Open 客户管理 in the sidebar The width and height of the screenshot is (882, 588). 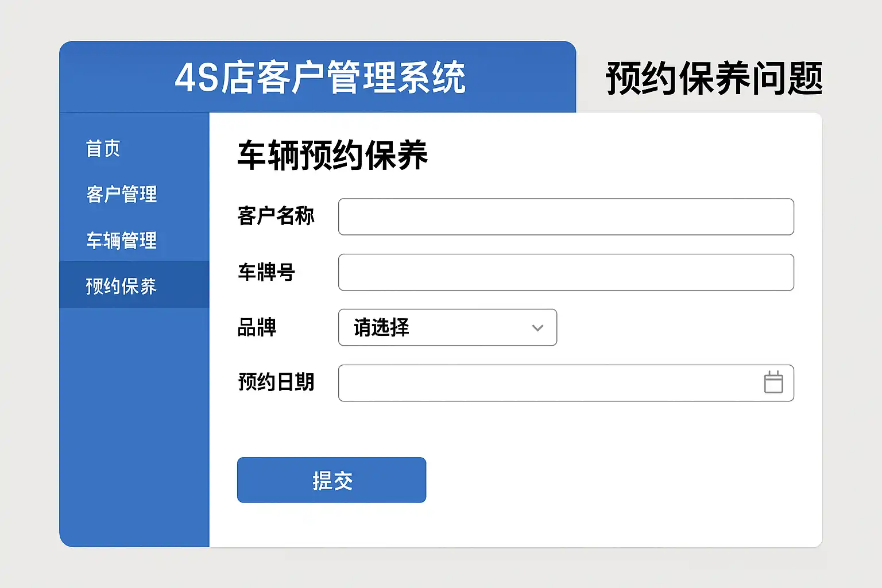(122, 194)
